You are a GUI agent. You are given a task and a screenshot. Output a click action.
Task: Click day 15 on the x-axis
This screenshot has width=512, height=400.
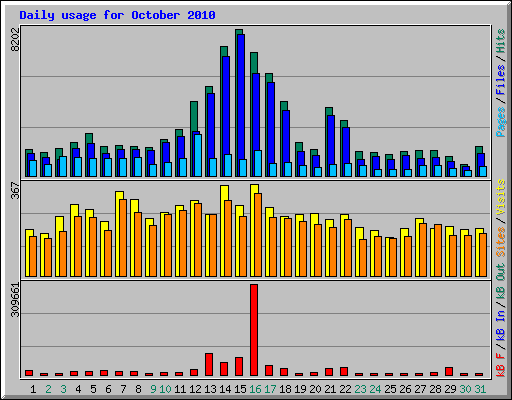pos(240,389)
